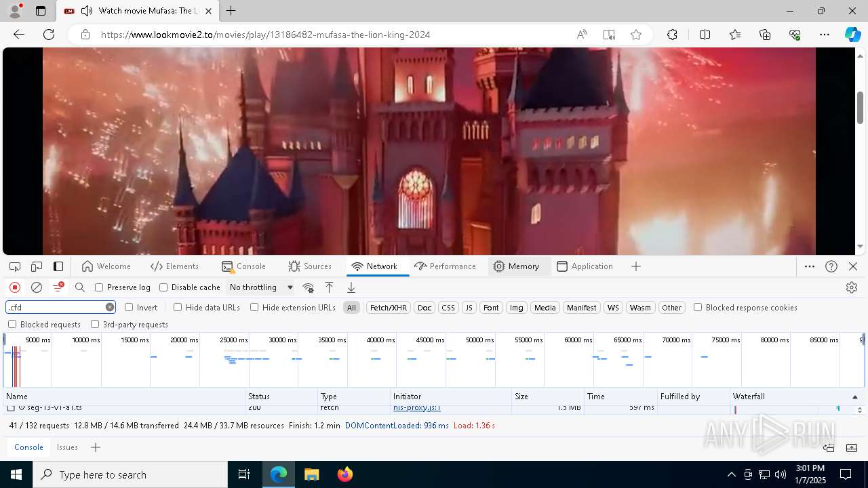Screen dimensions: 868x488
Task: Open Edge Settings and more menu
Action: point(825,35)
